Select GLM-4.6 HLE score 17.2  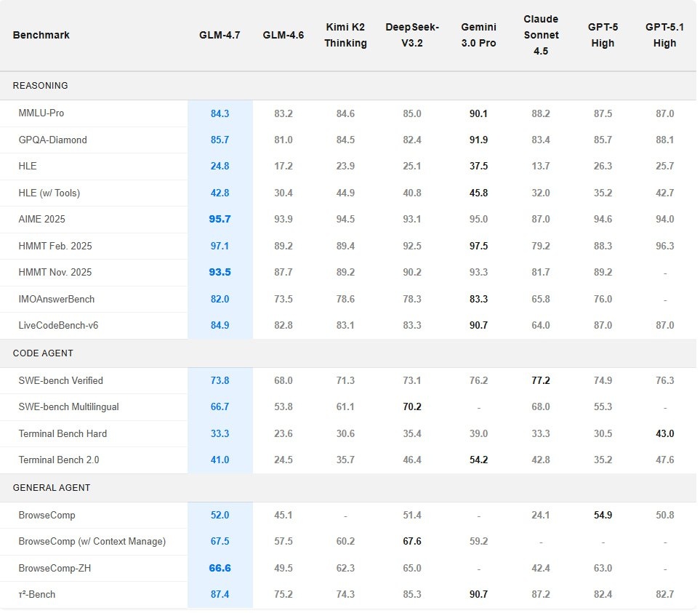[283, 166]
